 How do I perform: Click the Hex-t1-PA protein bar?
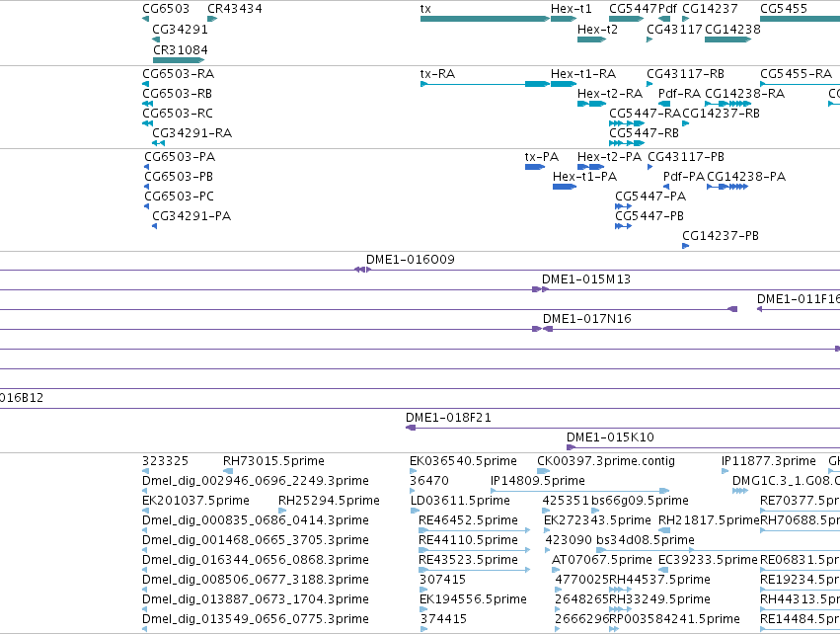pos(565,187)
